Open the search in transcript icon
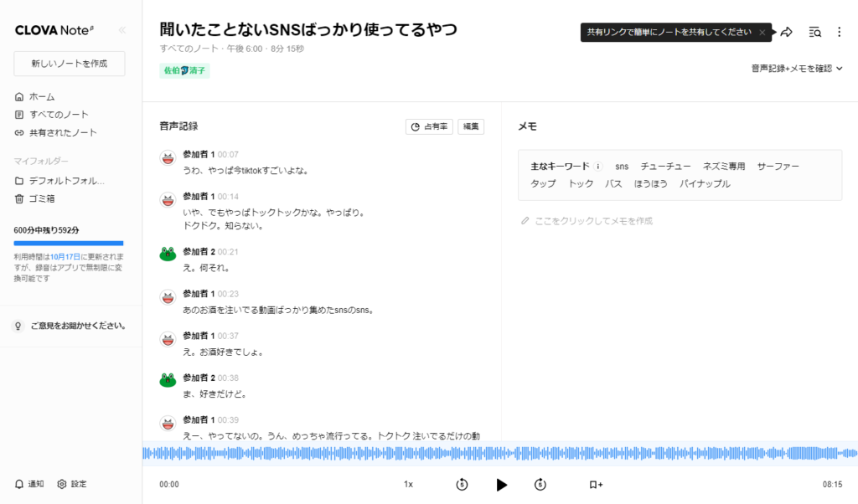 (x=814, y=32)
